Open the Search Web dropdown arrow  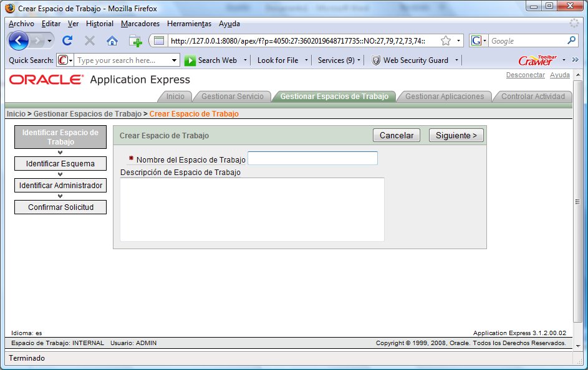point(245,60)
